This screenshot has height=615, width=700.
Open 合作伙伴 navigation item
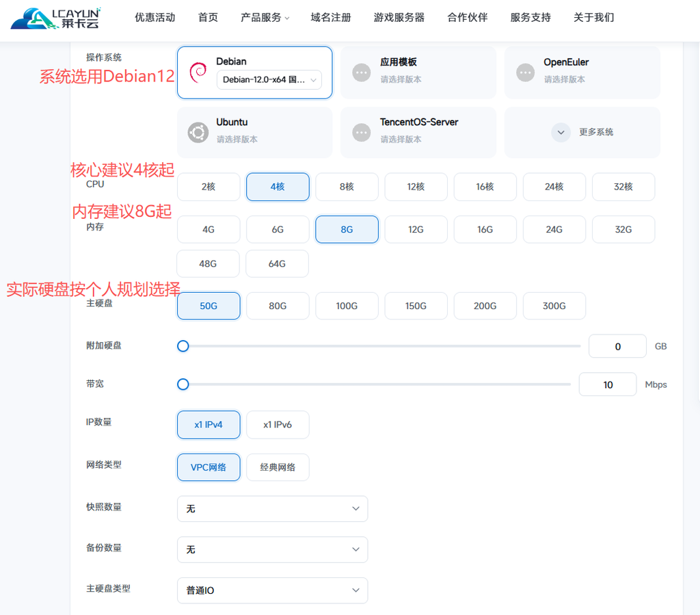[x=468, y=17]
